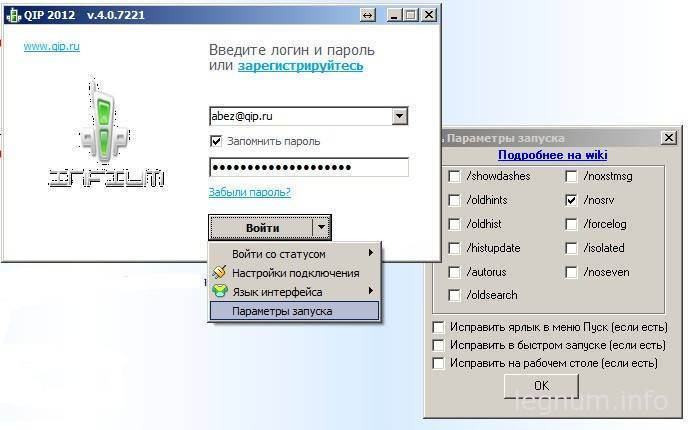Click the connection settings plug icon
Screen dimensions: 690x430
[x=219, y=272]
